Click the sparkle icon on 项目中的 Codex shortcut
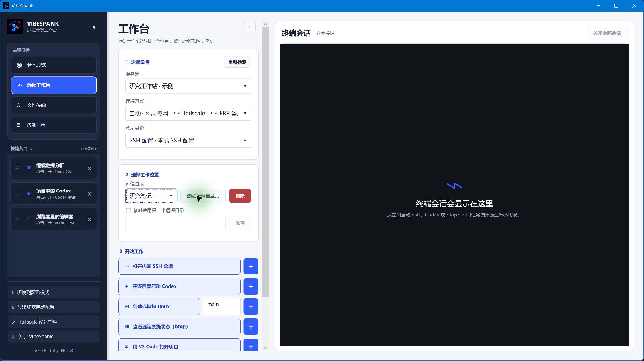The height and width of the screenshot is (361, 644). coord(29,194)
